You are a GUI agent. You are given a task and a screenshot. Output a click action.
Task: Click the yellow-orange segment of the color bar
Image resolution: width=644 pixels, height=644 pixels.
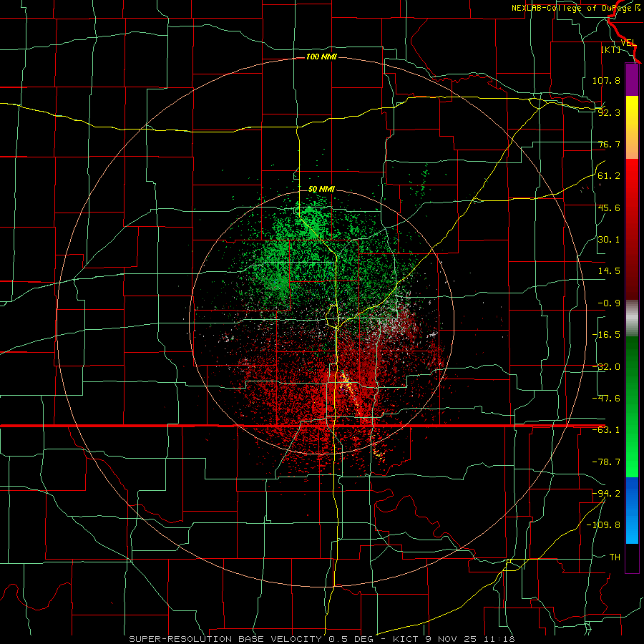click(x=632, y=127)
